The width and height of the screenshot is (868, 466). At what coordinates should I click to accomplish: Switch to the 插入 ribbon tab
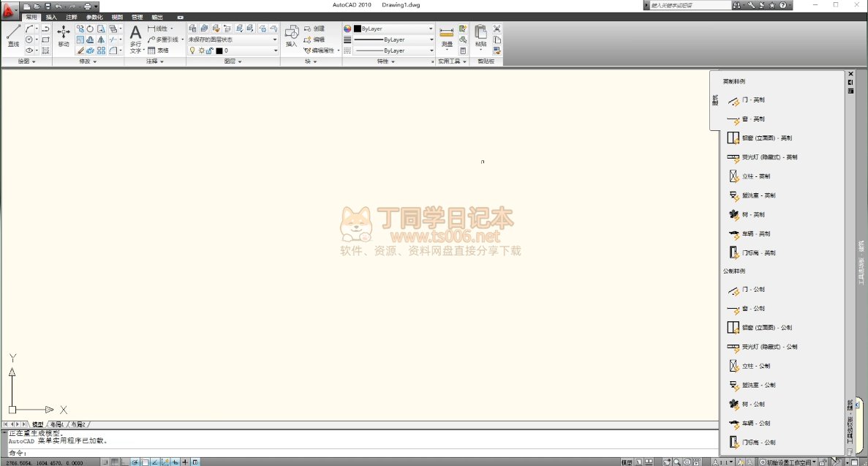51,17
